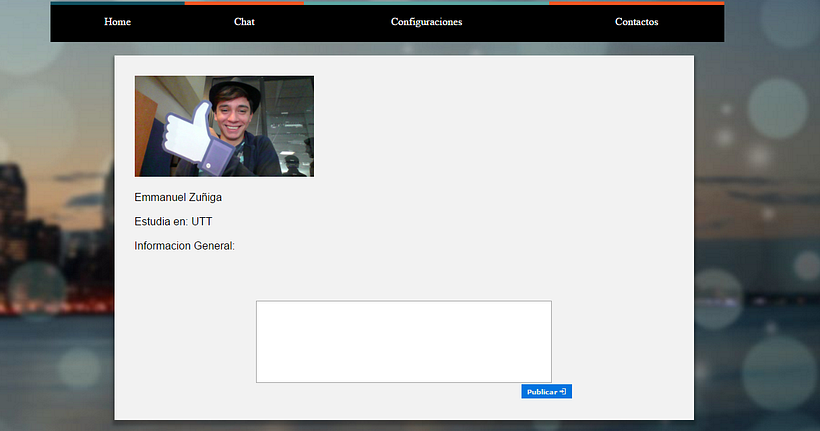
Task: Open the Home menu item
Action: tap(117, 21)
